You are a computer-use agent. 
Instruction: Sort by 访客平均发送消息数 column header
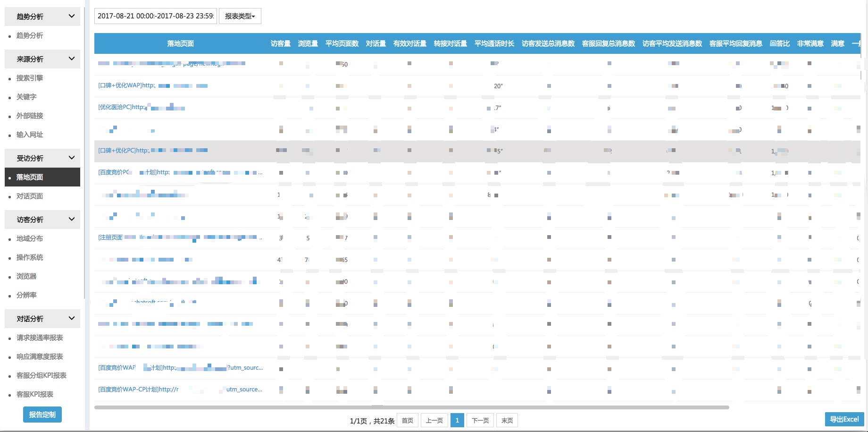672,43
